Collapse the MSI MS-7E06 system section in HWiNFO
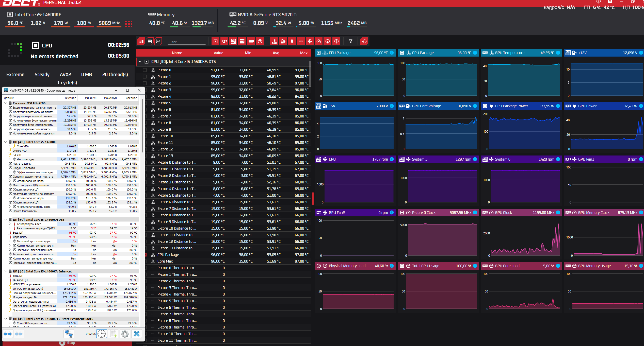This screenshot has height=346, width=644. point(6,103)
